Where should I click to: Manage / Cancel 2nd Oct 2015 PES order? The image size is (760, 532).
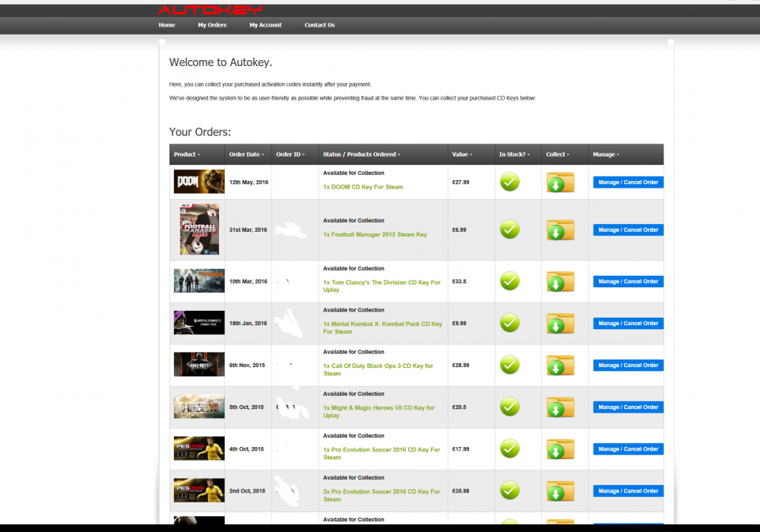pyautogui.click(x=629, y=491)
